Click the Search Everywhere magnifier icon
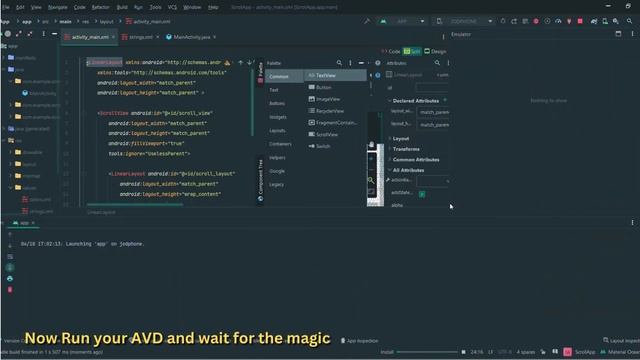640x360 pixels. tap(629, 21)
